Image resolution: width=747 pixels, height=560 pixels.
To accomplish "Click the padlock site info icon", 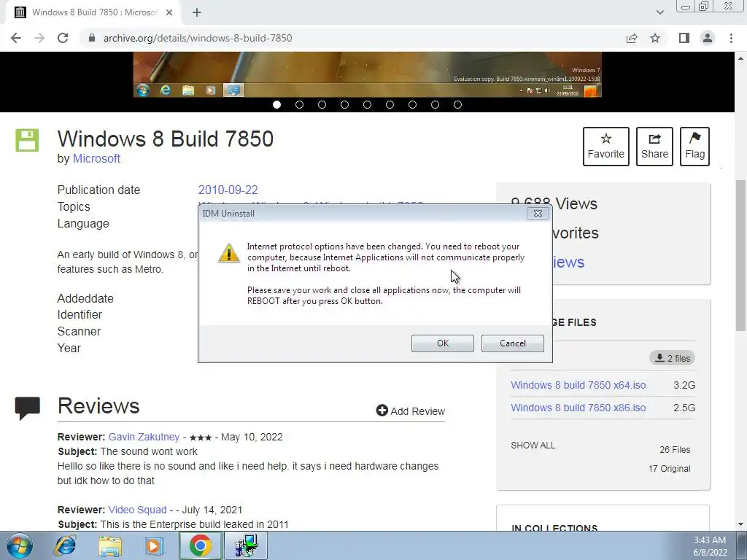I will [x=92, y=38].
